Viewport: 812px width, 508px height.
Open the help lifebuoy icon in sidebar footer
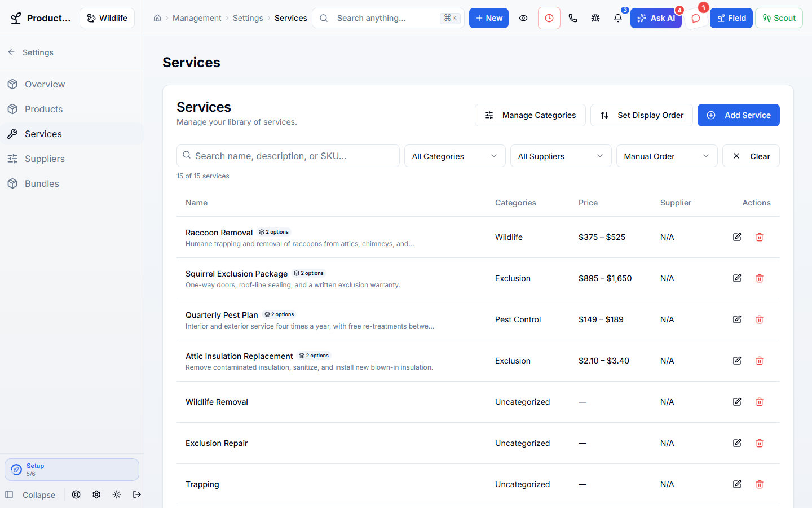click(x=76, y=494)
